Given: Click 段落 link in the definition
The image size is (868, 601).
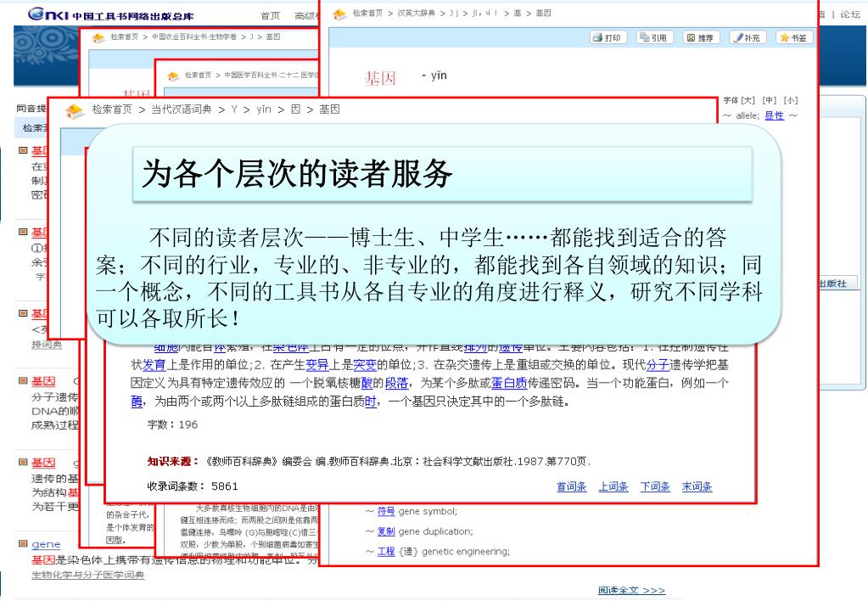Looking at the screenshot, I should click(x=396, y=383).
